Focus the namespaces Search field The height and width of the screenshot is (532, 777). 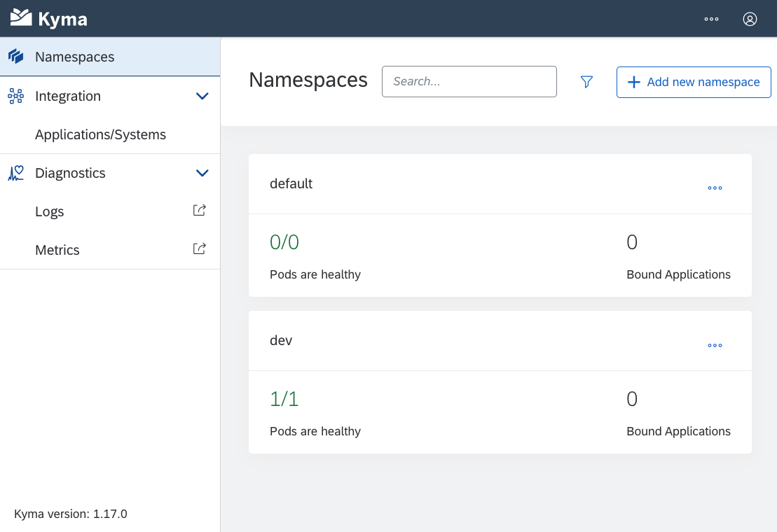coord(469,81)
